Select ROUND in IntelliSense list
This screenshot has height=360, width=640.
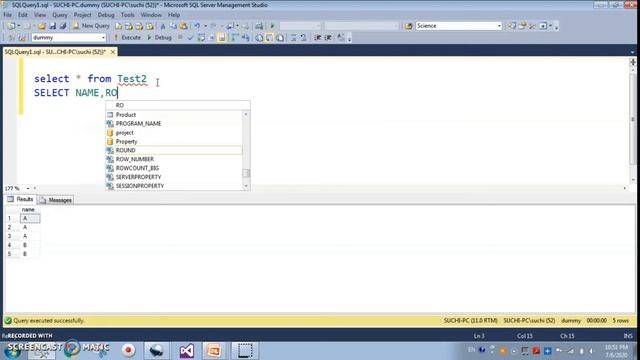click(x=174, y=150)
